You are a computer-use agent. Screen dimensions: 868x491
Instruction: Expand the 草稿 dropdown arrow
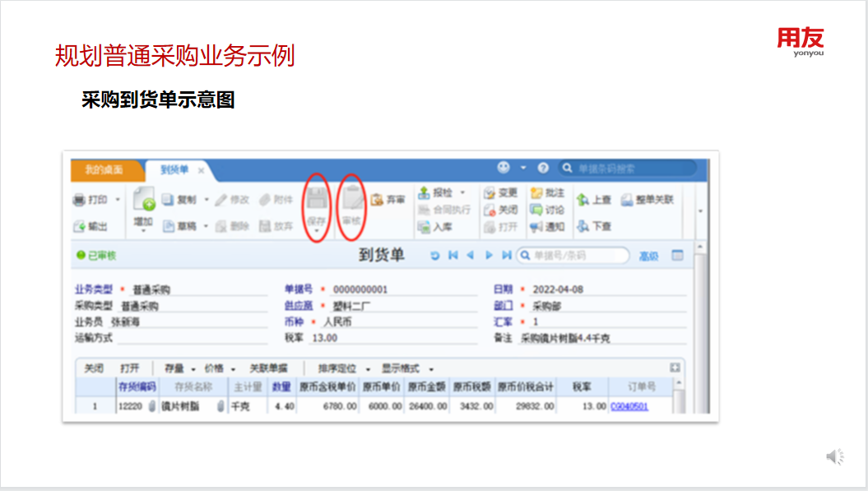206,226
